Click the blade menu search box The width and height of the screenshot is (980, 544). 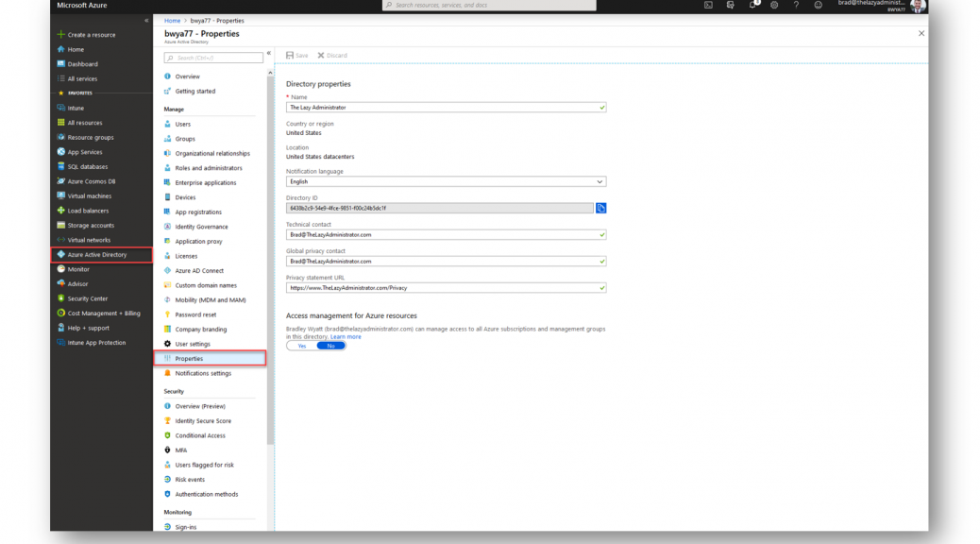click(x=213, y=58)
